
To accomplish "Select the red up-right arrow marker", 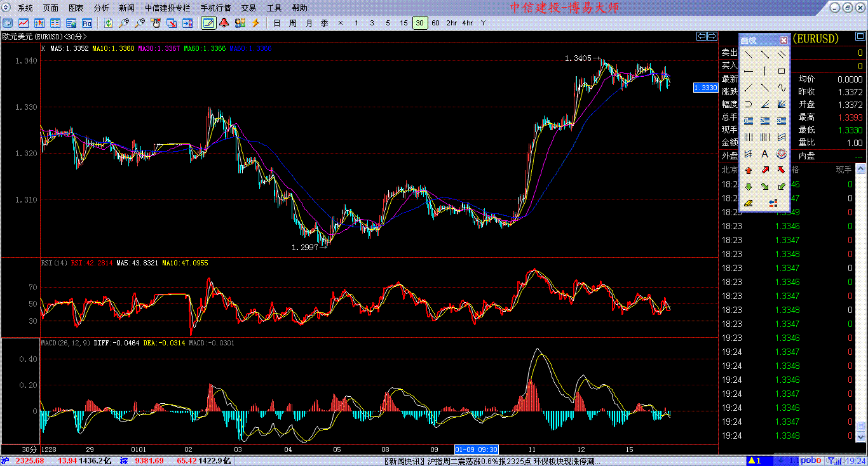I will click(x=765, y=170).
